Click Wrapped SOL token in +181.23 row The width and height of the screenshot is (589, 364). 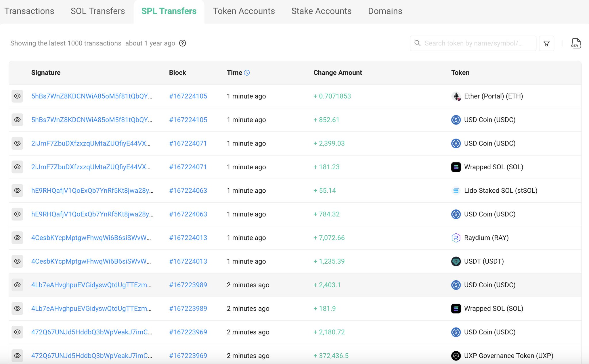(x=493, y=167)
